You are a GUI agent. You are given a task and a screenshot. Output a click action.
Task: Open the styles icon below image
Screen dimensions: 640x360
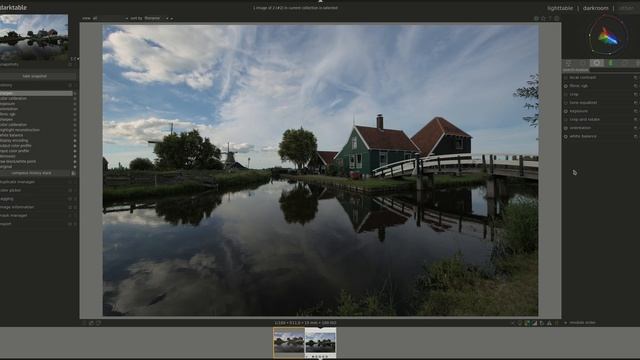91,323
